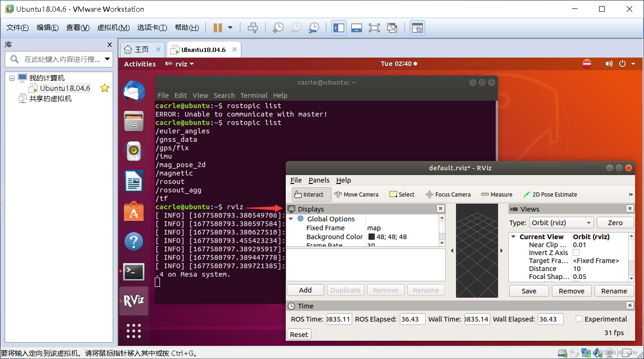Switch to the 主页 tab
644x359 pixels.
(x=142, y=49)
